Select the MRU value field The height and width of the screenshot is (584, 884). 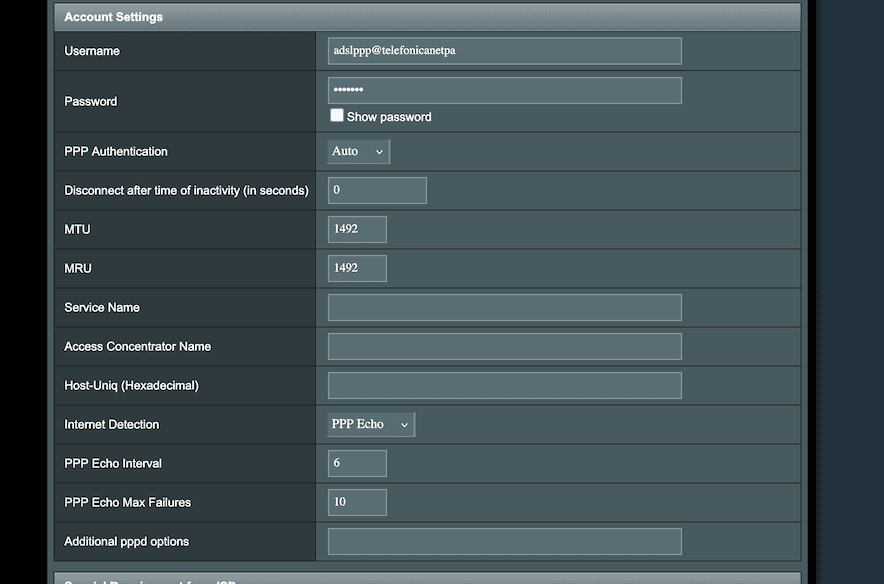click(x=357, y=268)
